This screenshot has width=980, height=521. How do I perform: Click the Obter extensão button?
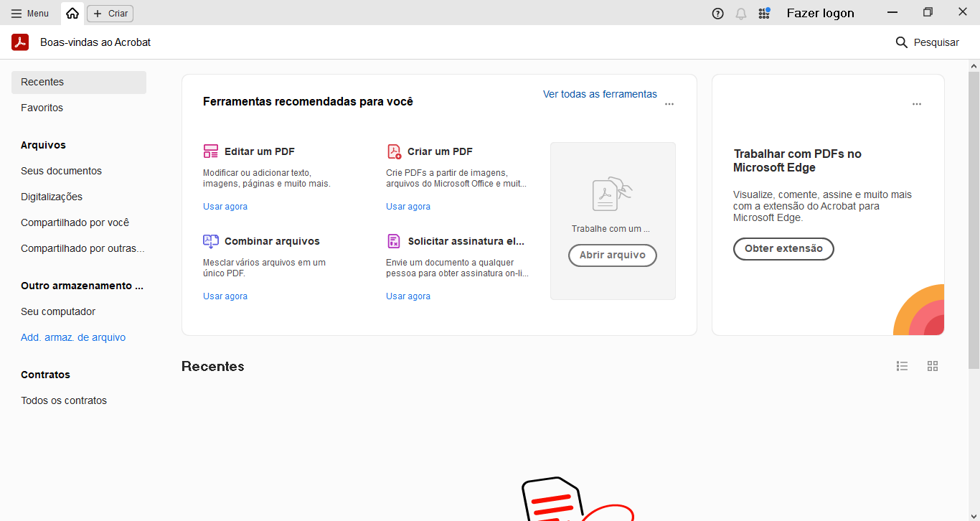[x=783, y=249]
